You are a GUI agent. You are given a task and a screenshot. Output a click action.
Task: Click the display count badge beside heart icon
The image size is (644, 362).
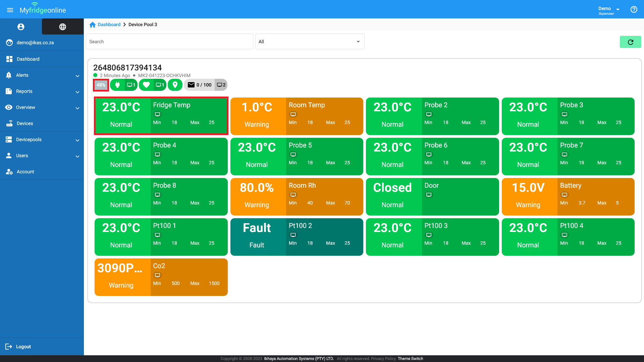160,85
